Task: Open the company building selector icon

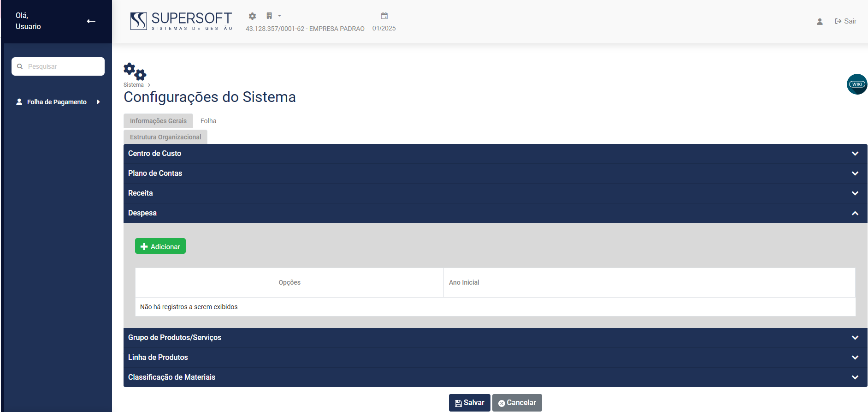Action: tap(269, 16)
